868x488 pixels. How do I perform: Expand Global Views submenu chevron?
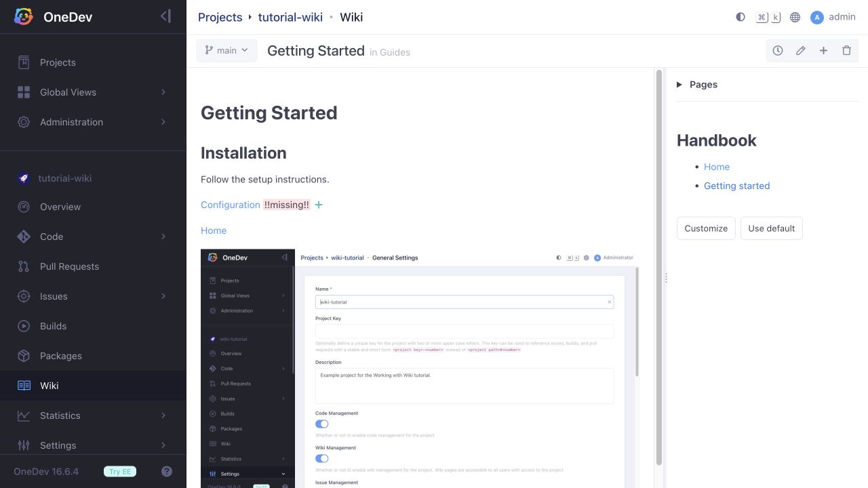click(x=163, y=92)
